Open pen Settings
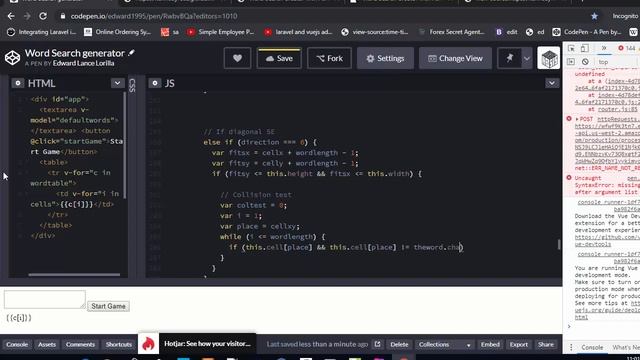The width and height of the screenshot is (640, 360). (385, 58)
